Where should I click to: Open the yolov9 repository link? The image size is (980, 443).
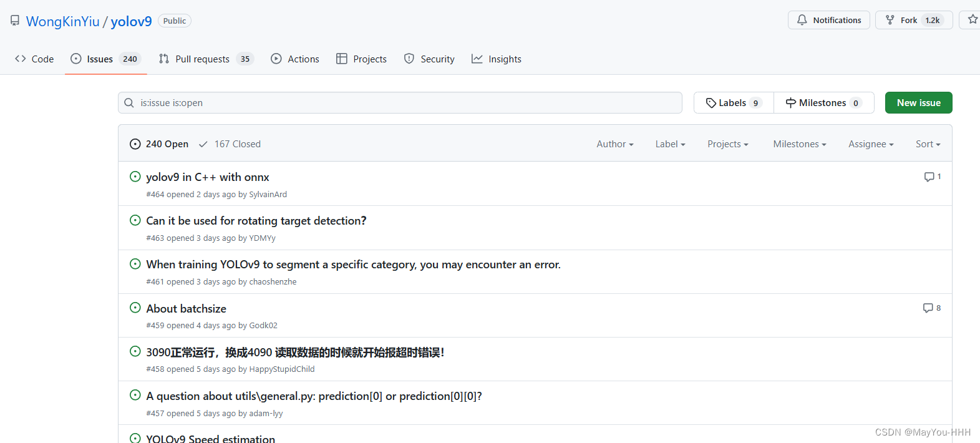pyautogui.click(x=132, y=21)
